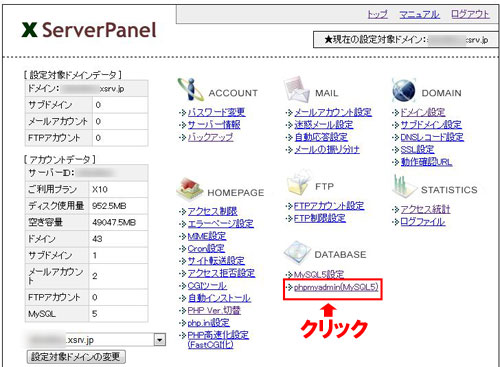
Task: Open the PHP Ver.切替 link
Action: click(214, 310)
